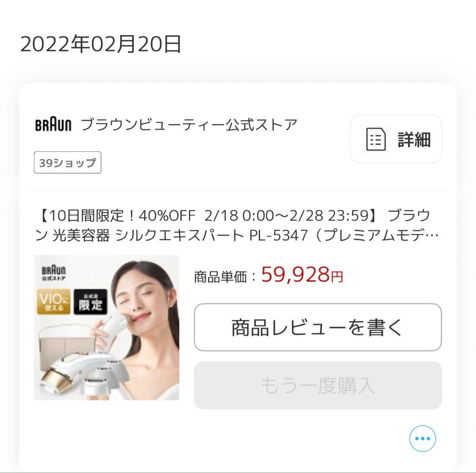Image resolution: width=476 pixels, height=473 pixels.
Task: Open ブラウンビューティー公式ストア shop page link
Action: pyautogui.click(x=189, y=125)
